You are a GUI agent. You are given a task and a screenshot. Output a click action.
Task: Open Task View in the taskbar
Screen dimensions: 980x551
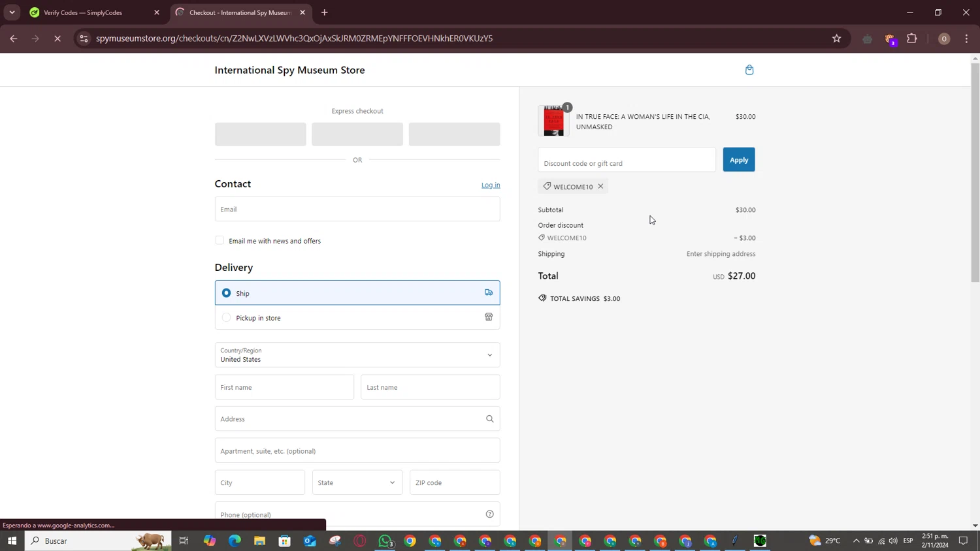click(x=184, y=541)
